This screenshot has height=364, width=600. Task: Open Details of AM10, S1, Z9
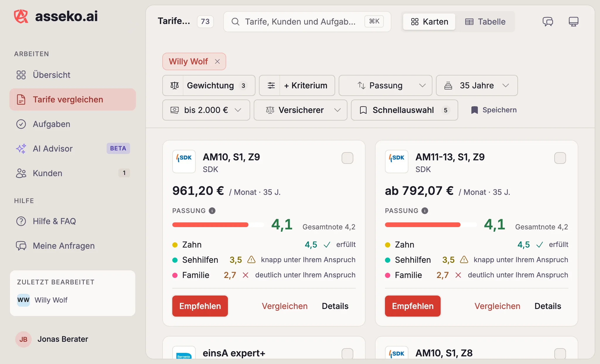[x=335, y=306]
